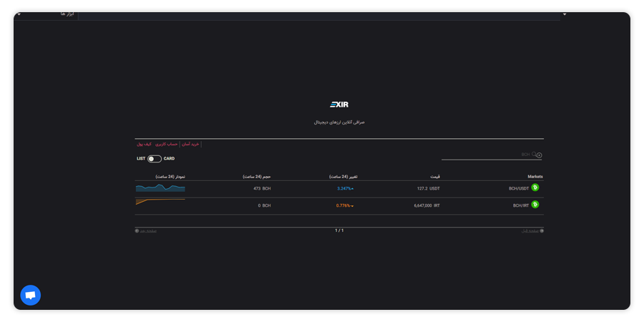
Task: Clear the BCH search with the X icon
Action: [x=540, y=155]
